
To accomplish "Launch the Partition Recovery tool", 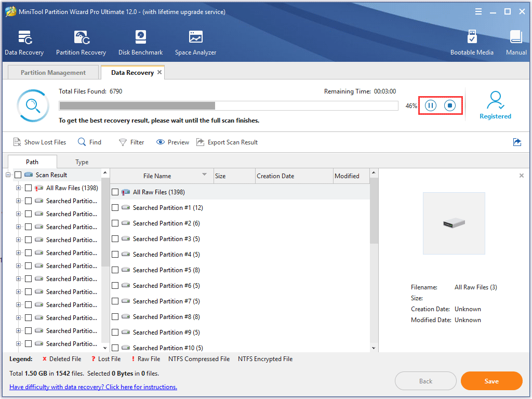I will [x=81, y=43].
